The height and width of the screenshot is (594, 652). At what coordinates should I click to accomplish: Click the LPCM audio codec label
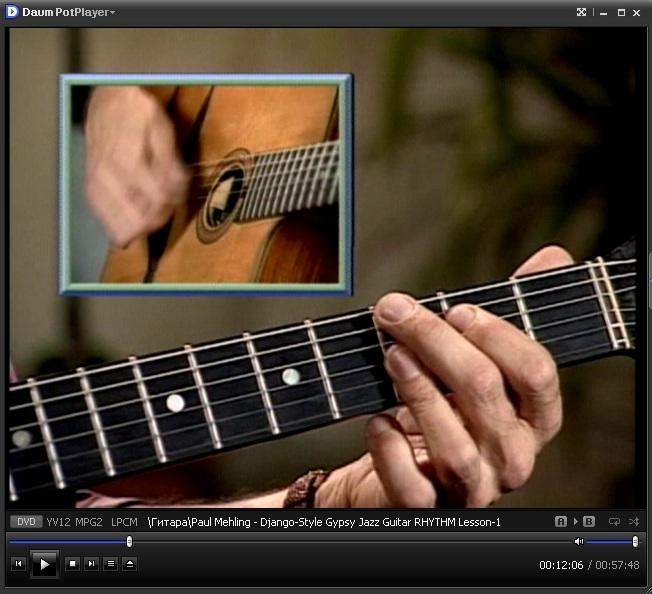124,522
